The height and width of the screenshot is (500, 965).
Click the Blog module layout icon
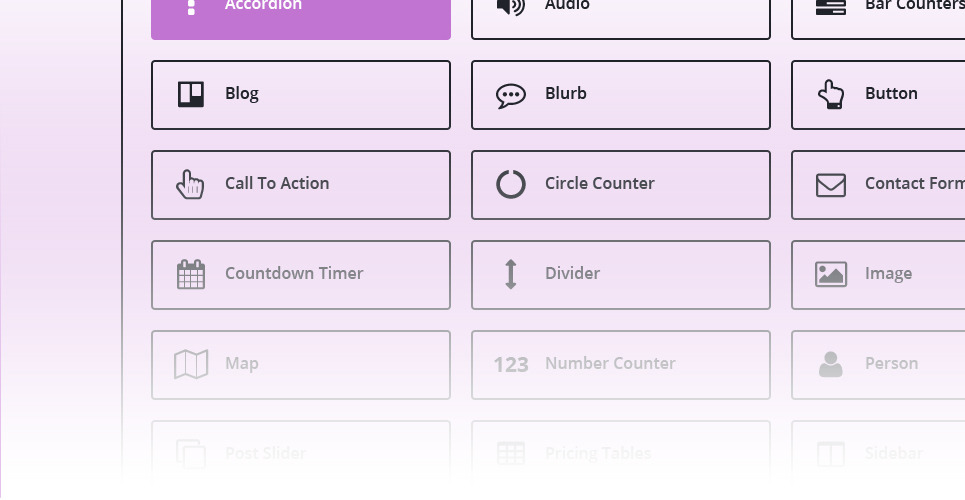(x=191, y=94)
